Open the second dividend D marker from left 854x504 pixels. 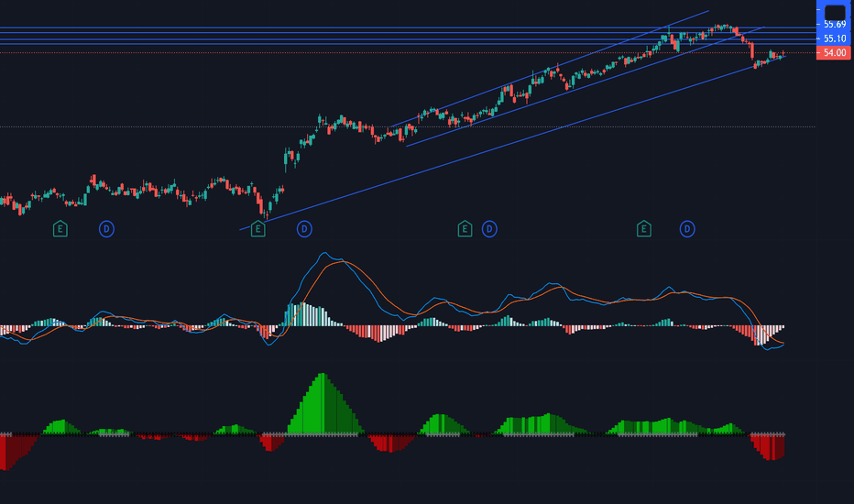(x=304, y=229)
